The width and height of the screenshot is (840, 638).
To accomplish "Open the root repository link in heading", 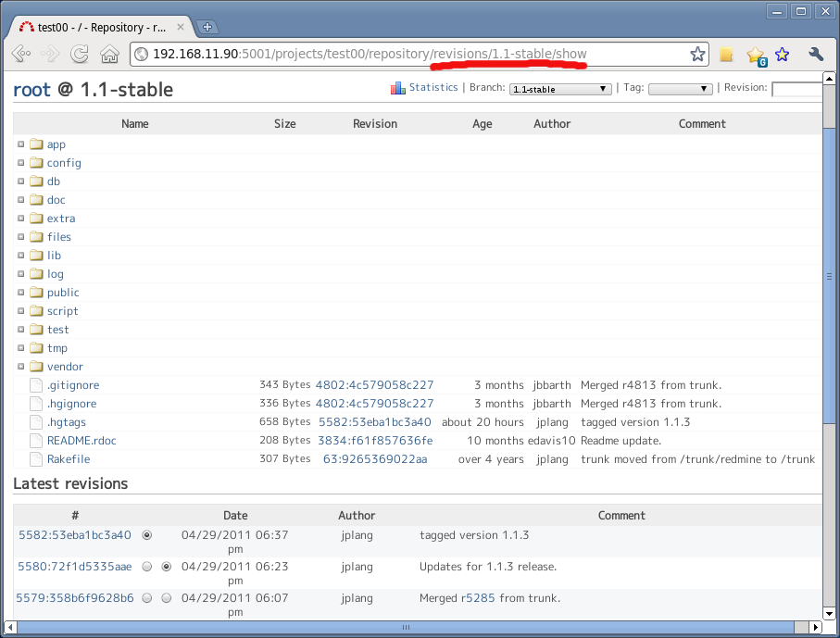I will click(x=31, y=90).
